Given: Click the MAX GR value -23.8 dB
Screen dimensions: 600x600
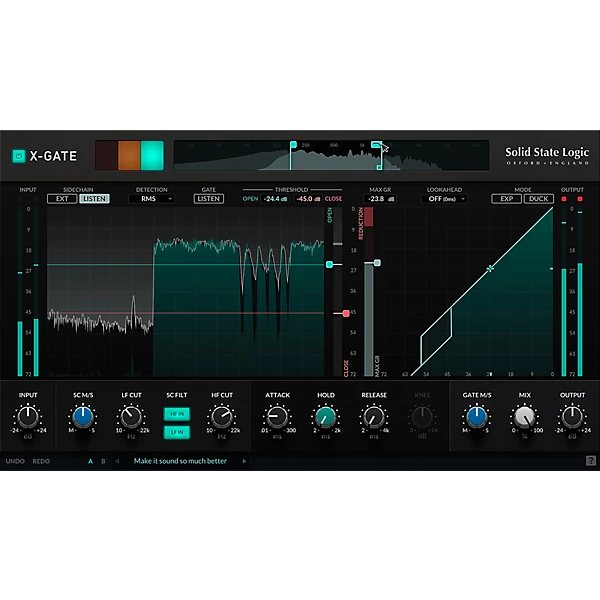Looking at the screenshot, I should click(x=380, y=199).
